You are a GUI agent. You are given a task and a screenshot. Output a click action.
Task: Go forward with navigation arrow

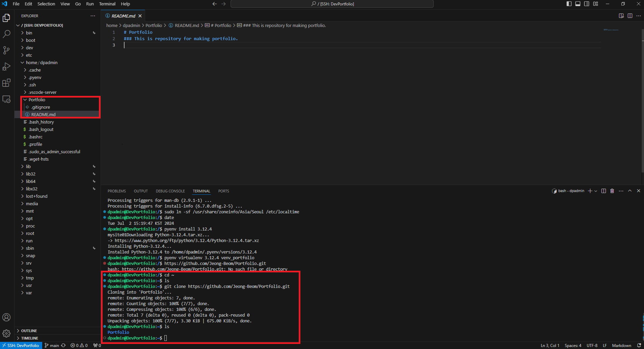click(223, 4)
